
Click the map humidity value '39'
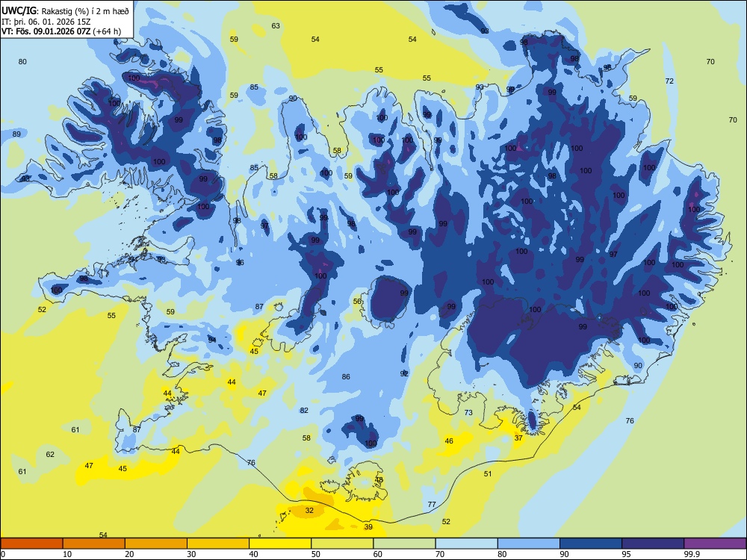[368, 526]
